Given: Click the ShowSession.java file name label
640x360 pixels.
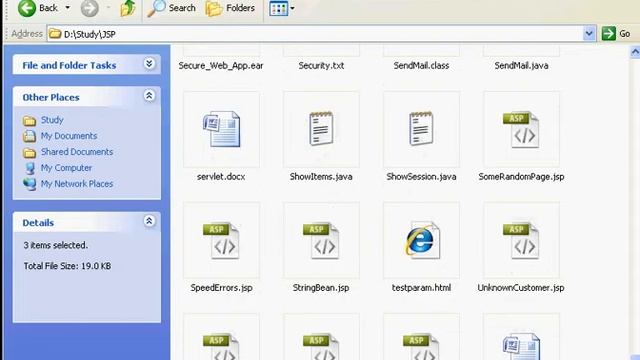Looking at the screenshot, I should 421,177.
